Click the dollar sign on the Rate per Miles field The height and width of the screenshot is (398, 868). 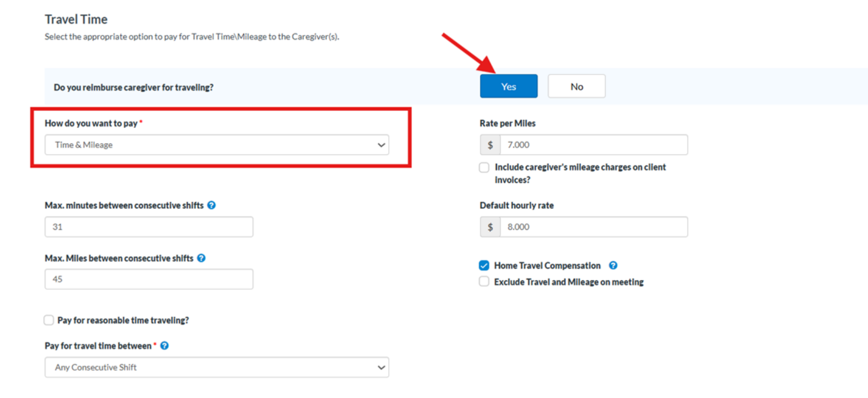pos(490,145)
